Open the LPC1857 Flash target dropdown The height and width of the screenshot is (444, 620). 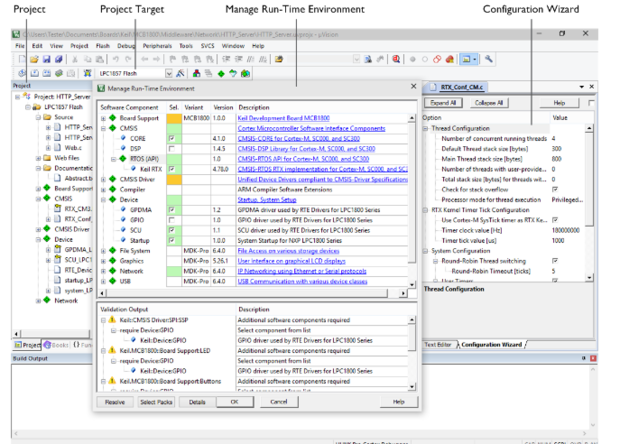point(169,74)
